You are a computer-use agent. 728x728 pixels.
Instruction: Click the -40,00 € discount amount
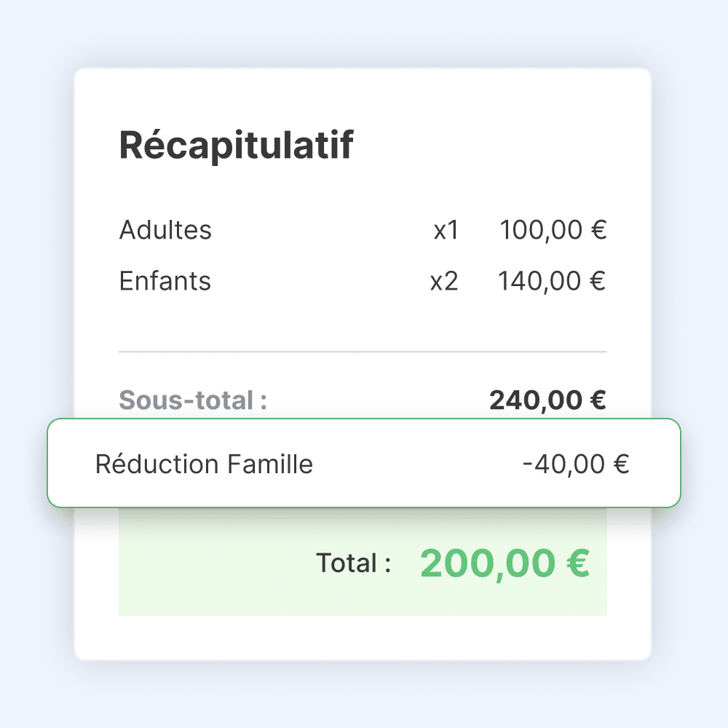(x=575, y=464)
